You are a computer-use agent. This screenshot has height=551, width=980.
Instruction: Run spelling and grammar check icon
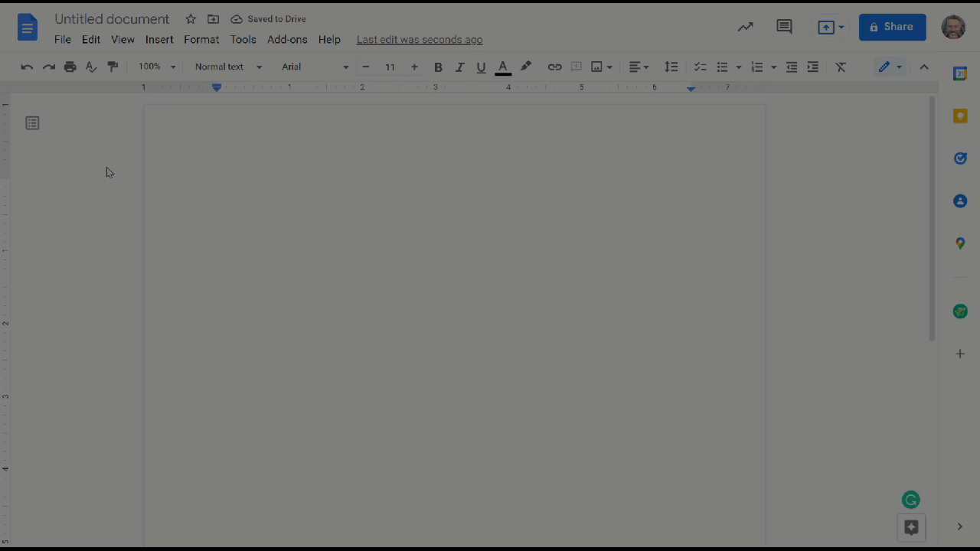click(x=91, y=67)
